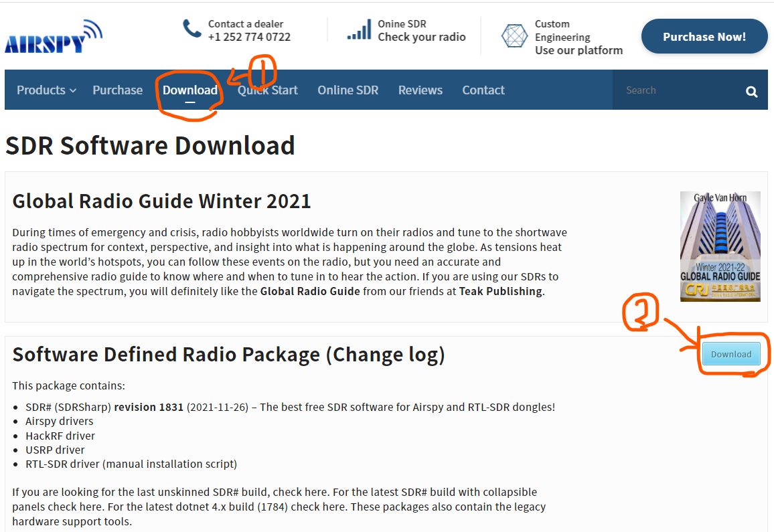
Task: Open the Online SDR nav item
Action: click(x=348, y=90)
